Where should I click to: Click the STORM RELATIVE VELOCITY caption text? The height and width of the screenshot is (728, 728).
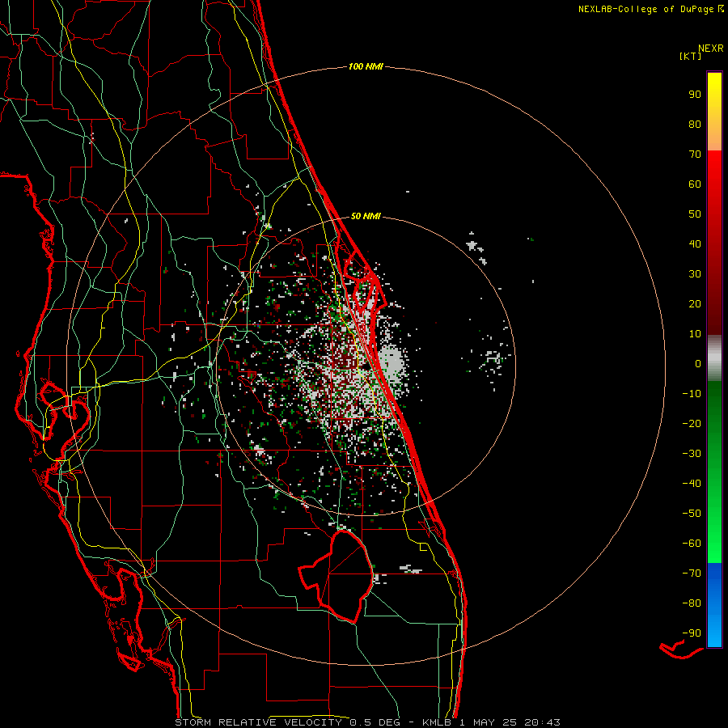click(x=259, y=722)
